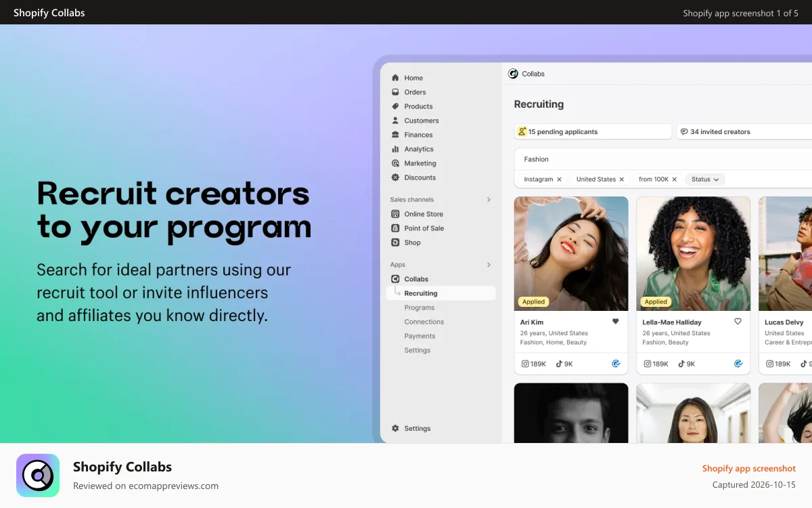
Task: Click 'Captured 2026-10-15' text
Action: (754, 485)
